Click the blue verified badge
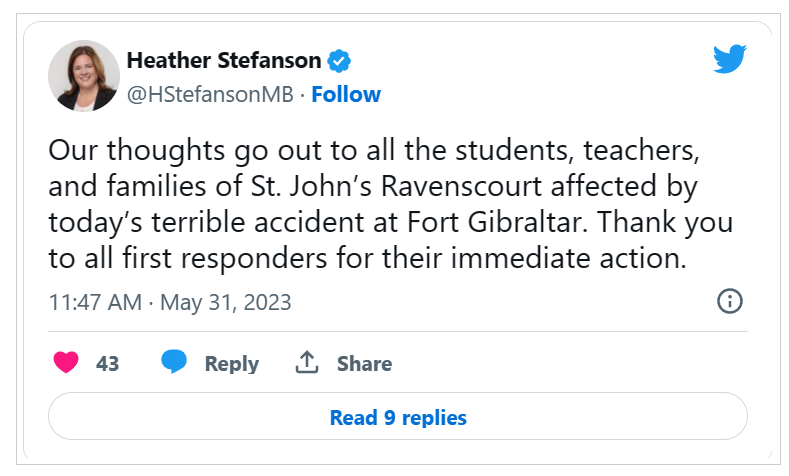The image size is (789, 476). click(340, 61)
